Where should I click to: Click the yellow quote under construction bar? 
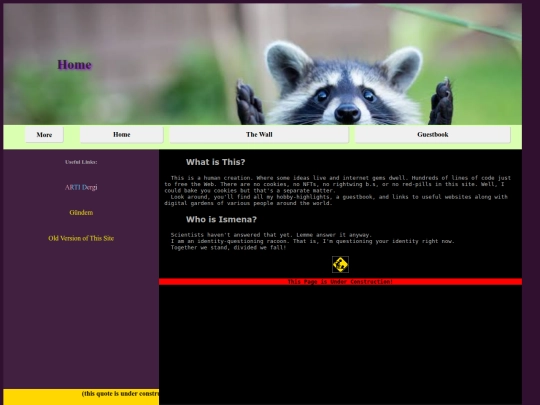click(81, 397)
